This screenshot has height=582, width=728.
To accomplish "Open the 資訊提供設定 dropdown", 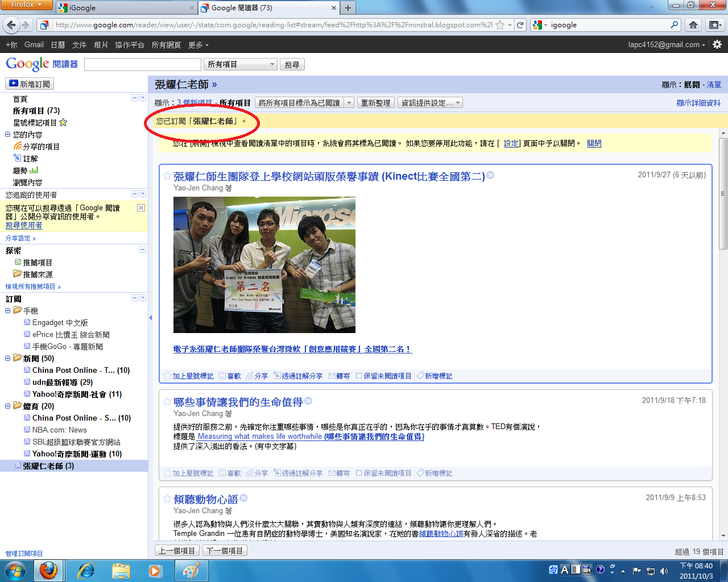I will pyautogui.click(x=430, y=103).
